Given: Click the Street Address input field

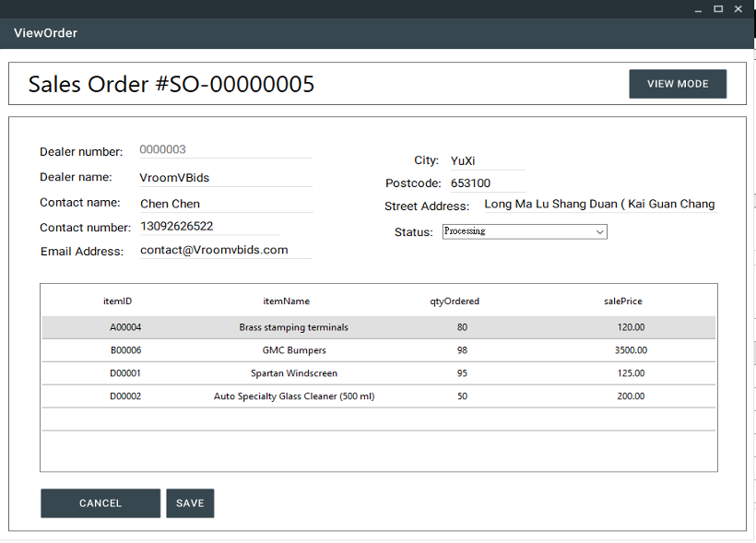Looking at the screenshot, I should point(599,205).
